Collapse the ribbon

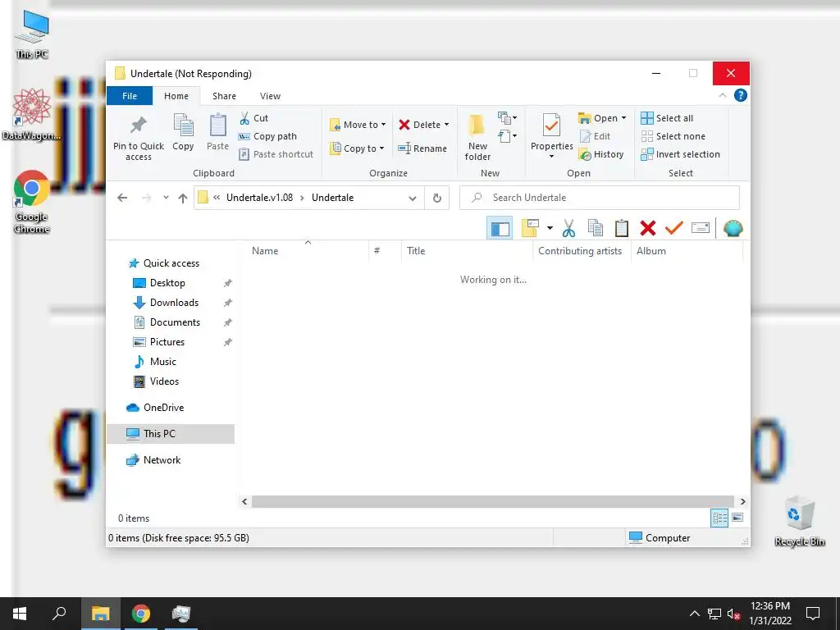[722, 95]
